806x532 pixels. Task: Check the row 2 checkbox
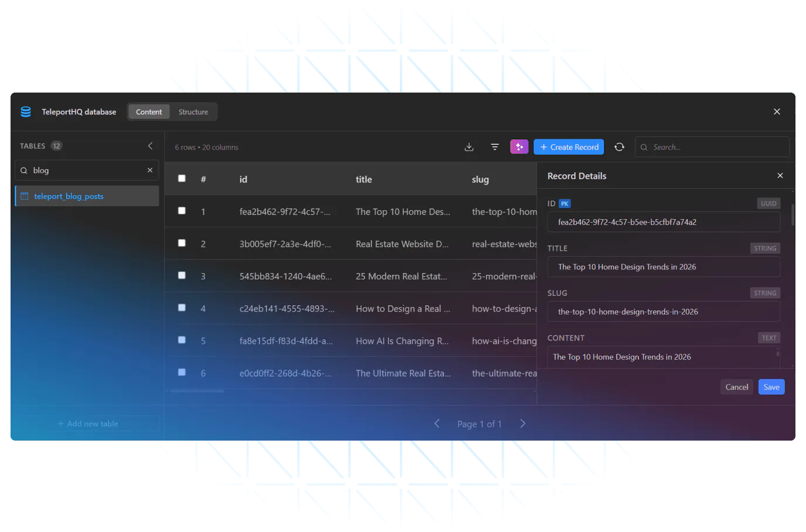[182, 243]
